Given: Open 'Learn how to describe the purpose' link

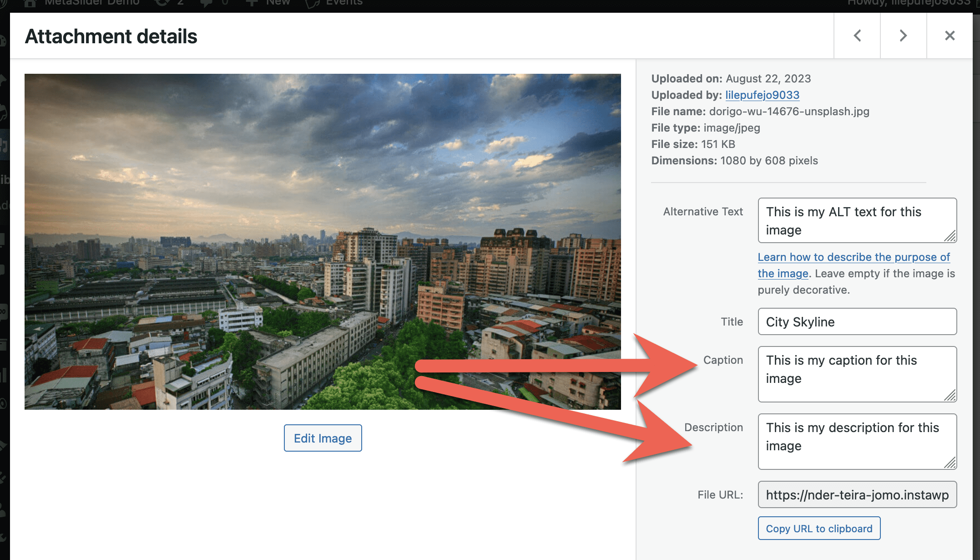Looking at the screenshot, I should click(854, 257).
